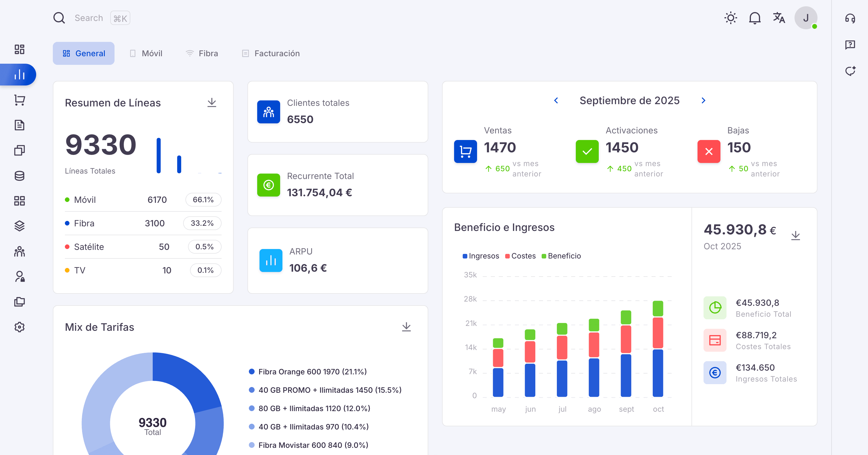Open the four-squares grid sidebar icon
Viewport: 868px width, 455px height.
click(x=20, y=201)
